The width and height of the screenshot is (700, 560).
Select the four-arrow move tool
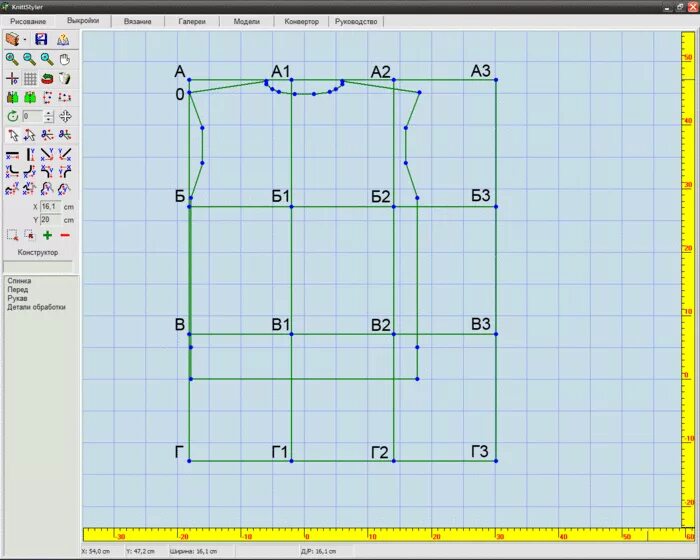coord(65,117)
